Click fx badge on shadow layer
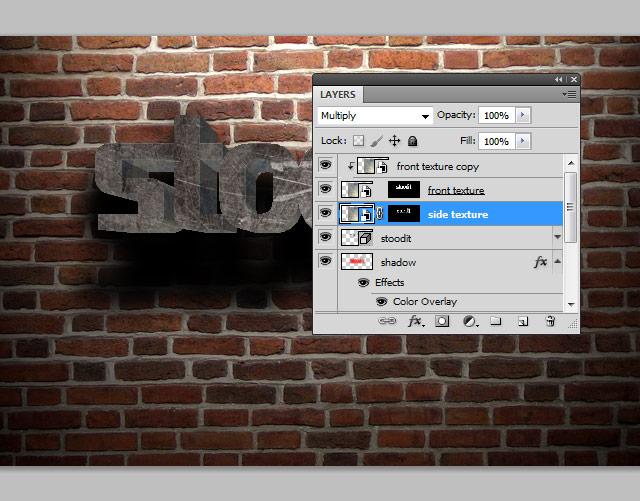This screenshot has height=501, width=640. pos(540,262)
